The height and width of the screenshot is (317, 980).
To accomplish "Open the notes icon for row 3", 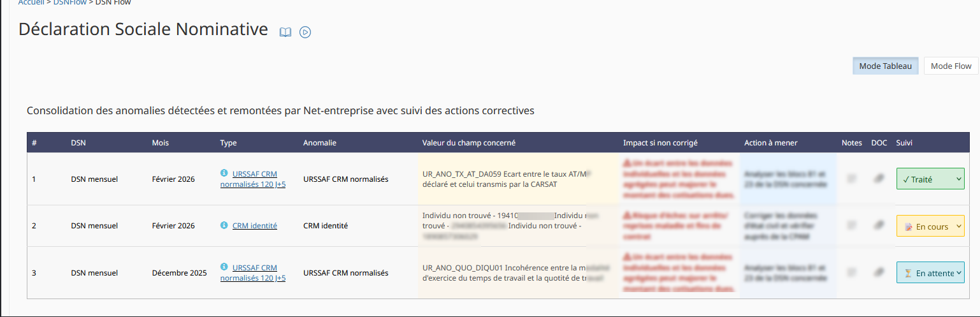I will pyautogui.click(x=851, y=272).
